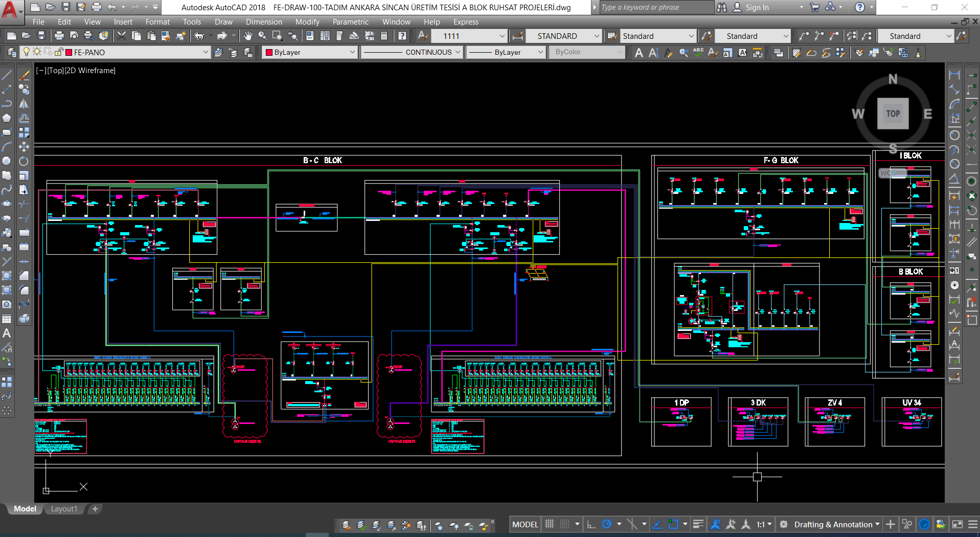Open the QuickCalc calculator
Image resolution: width=980 pixels, height=537 pixels.
point(384,36)
